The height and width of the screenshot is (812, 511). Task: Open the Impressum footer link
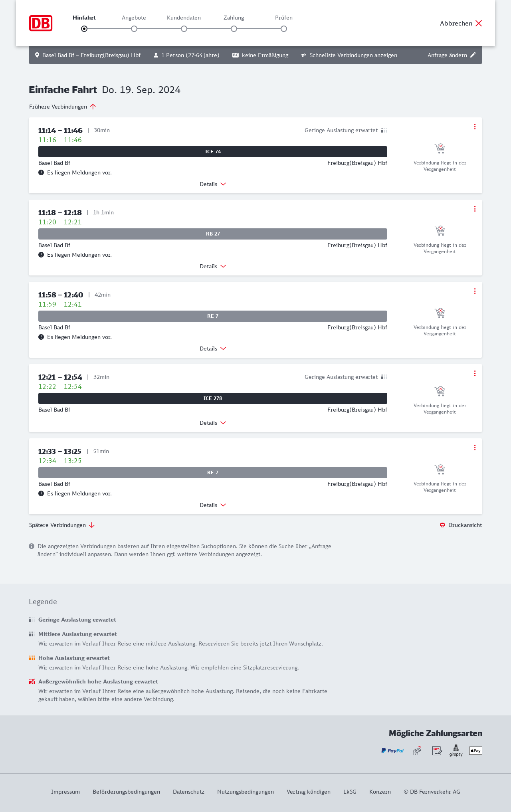click(65, 792)
